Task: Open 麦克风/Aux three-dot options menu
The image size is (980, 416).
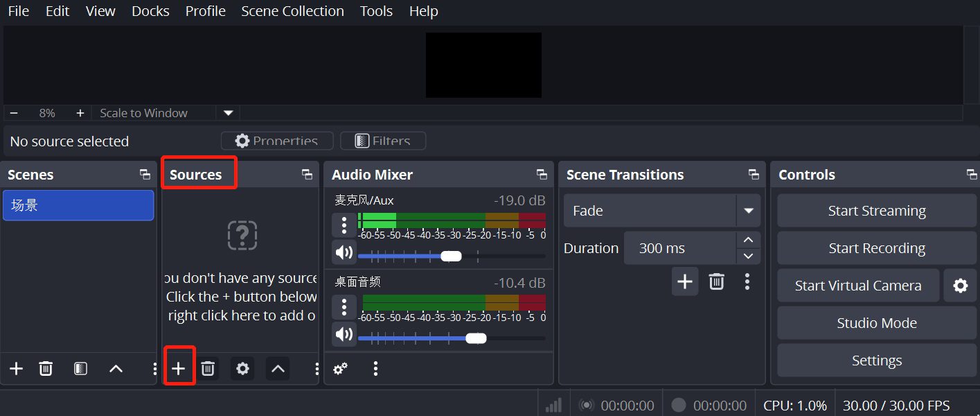Action: (344, 225)
